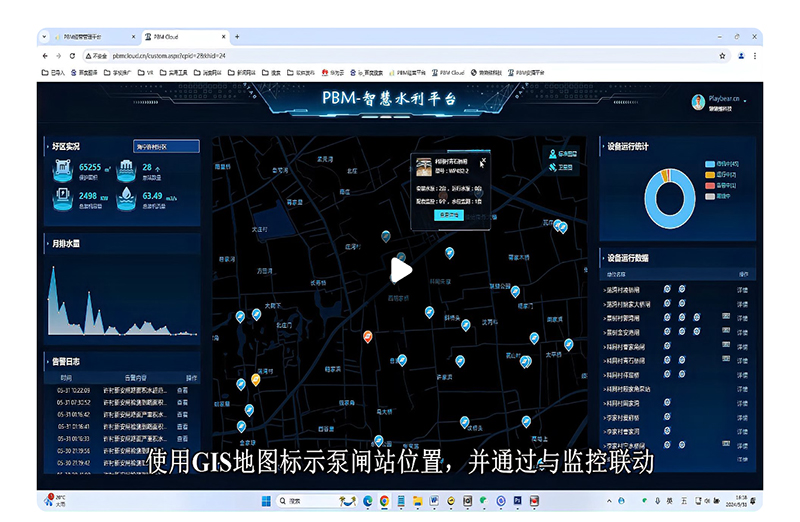Open the PBM Cloud bookmark in the bookmarks bar
Viewport: 800px width, 522px height.
click(448, 72)
